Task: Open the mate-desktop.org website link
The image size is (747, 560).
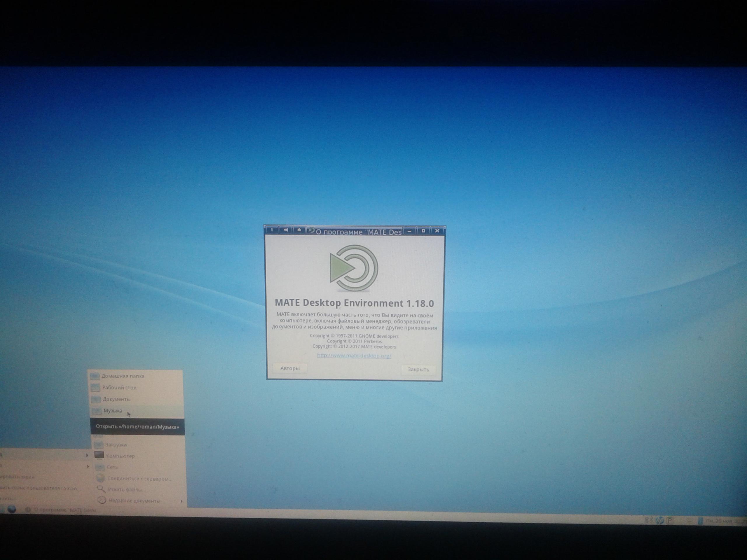Action: tap(354, 356)
